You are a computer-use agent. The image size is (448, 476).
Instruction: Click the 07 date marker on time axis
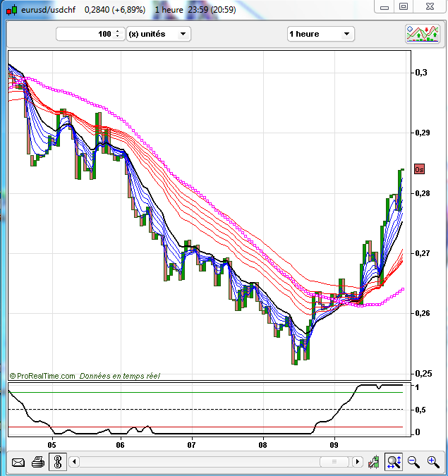point(191,445)
